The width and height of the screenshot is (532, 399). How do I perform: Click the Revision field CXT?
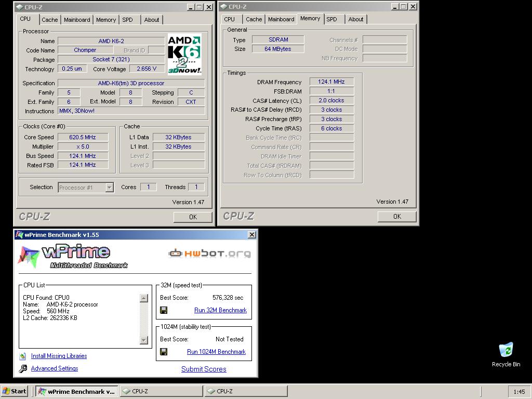pos(191,102)
